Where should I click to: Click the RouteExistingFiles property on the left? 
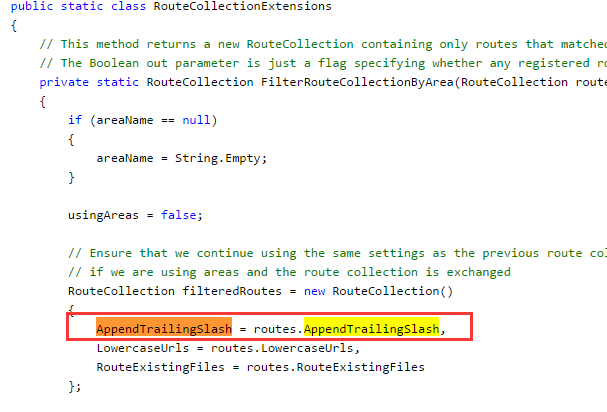[x=160, y=367]
